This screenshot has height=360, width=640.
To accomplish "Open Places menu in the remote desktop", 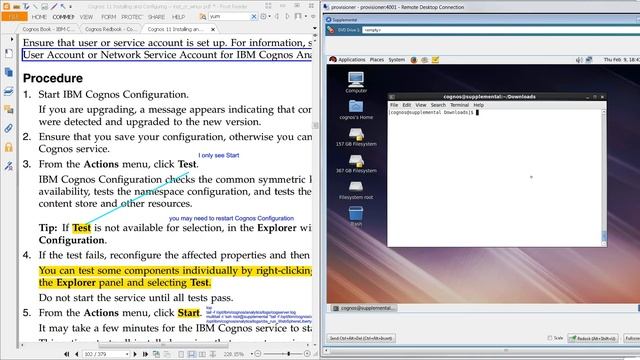I will [377, 60].
